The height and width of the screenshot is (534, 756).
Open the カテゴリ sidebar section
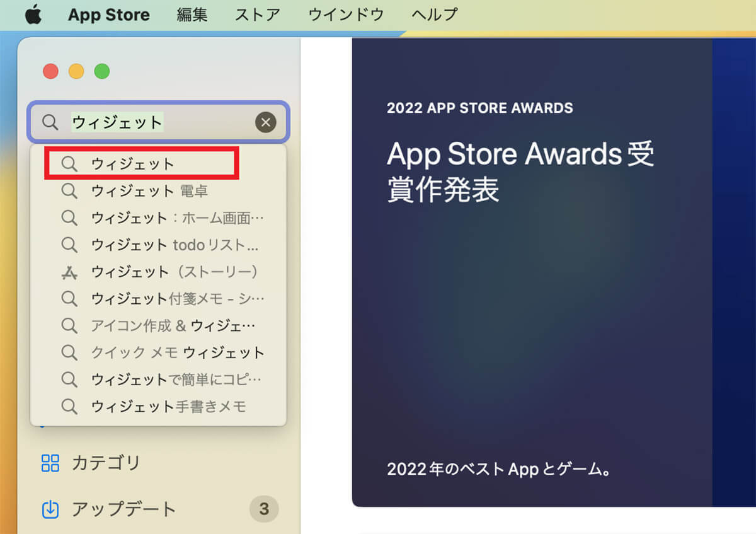(x=158, y=463)
